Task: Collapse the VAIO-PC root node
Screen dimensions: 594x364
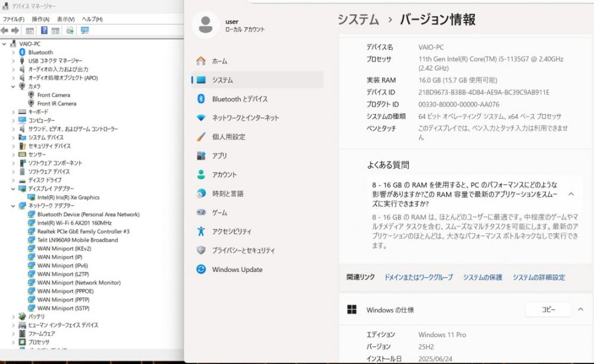Action: click(4, 44)
